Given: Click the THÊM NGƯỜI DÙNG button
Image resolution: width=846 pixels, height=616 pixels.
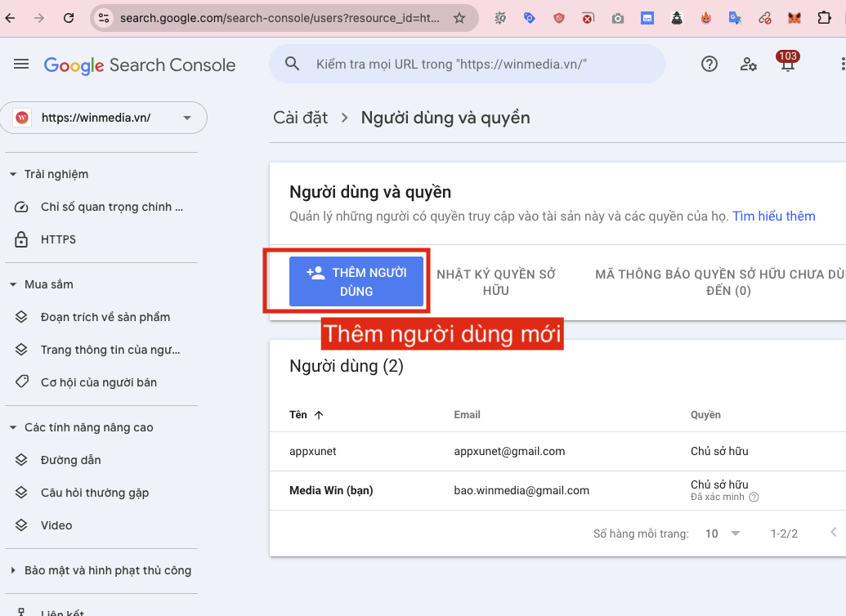Looking at the screenshot, I should [356, 282].
